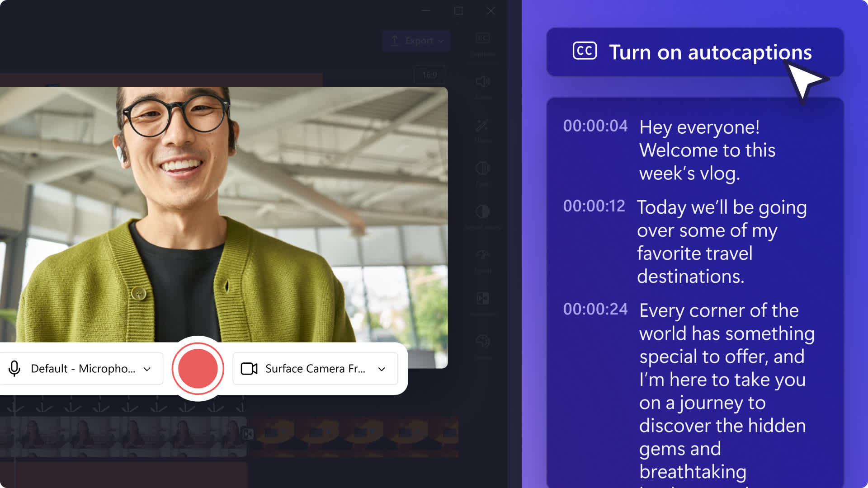Screen dimensions: 868x488
Task: Open the Color palette panel
Action: click(x=482, y=342)
